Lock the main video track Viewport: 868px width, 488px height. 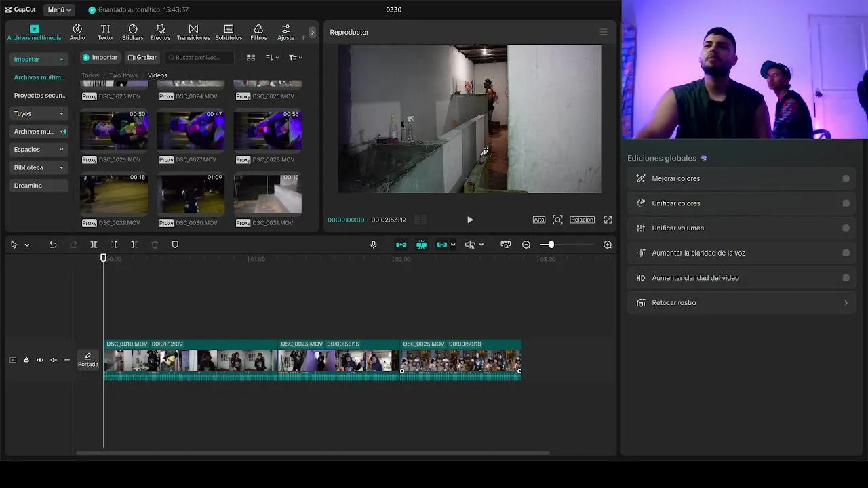(x=26, y=360)
